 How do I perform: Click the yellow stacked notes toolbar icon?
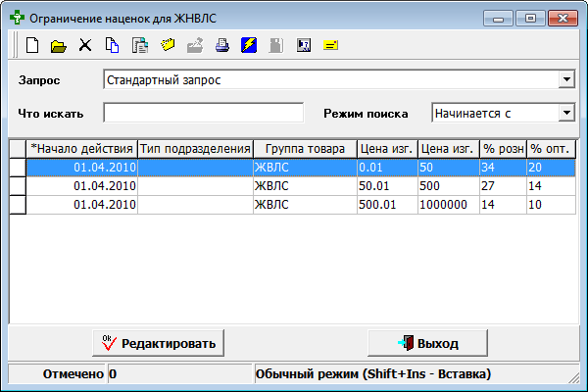point(167,45)
